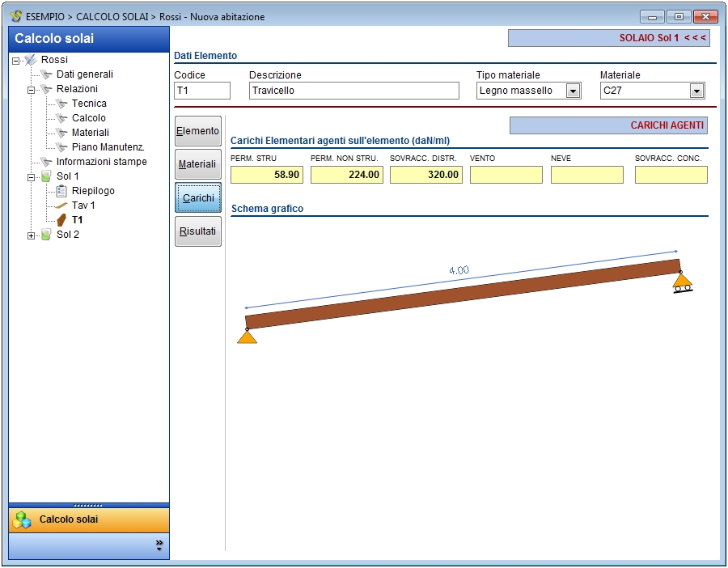Click the VENTO load input field

tap(506, 175)
